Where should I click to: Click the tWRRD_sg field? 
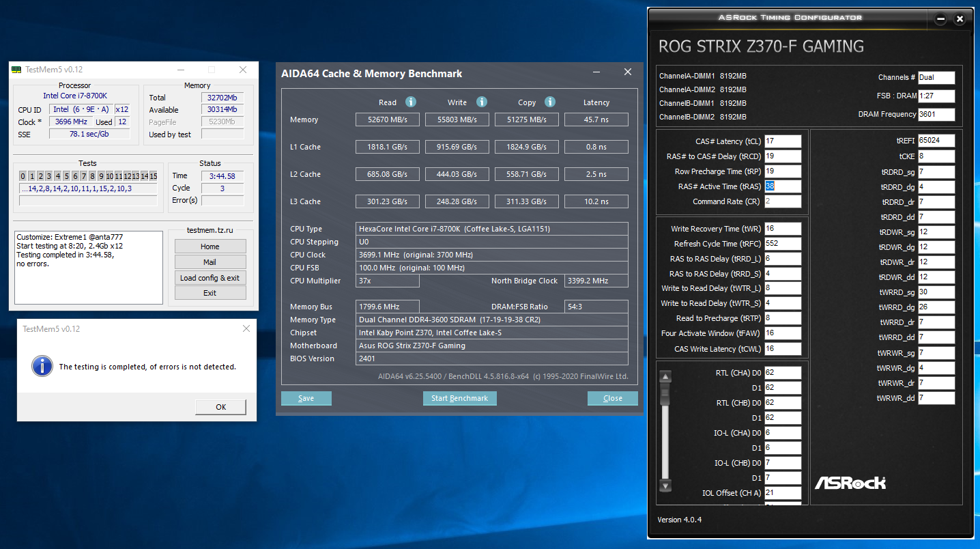click(x=936, y=292)
